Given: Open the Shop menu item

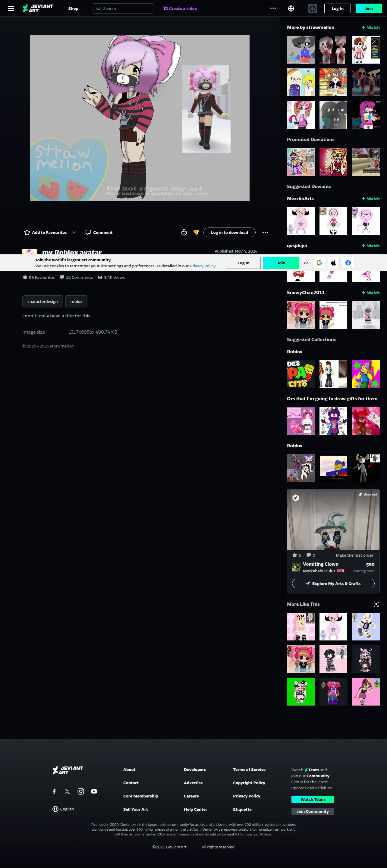Looking at the screenshot, I should click(73, 8).
